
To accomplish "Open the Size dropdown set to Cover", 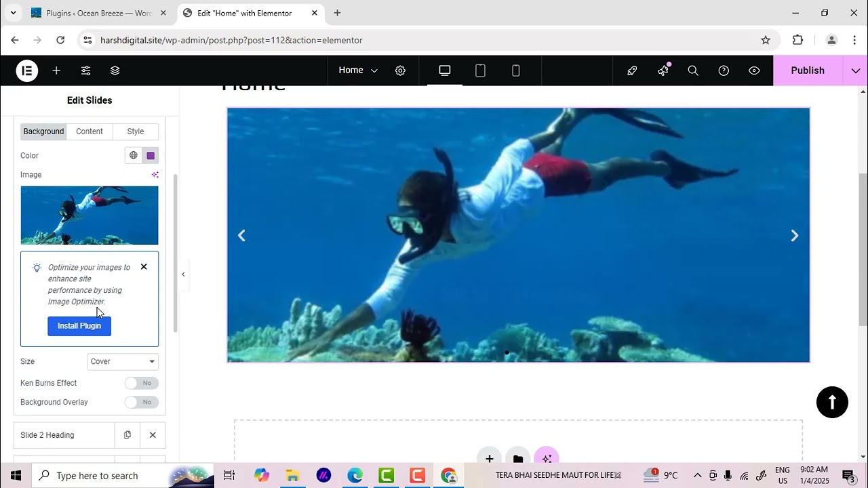I will (123, 361).
